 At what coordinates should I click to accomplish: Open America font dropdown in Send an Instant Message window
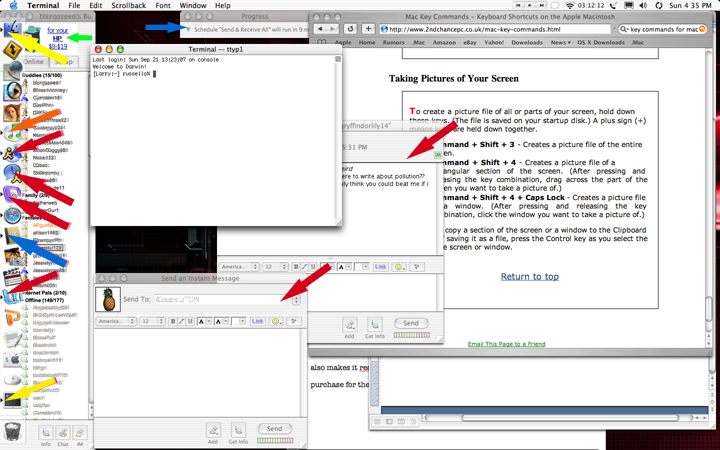(x=116, y=321)
